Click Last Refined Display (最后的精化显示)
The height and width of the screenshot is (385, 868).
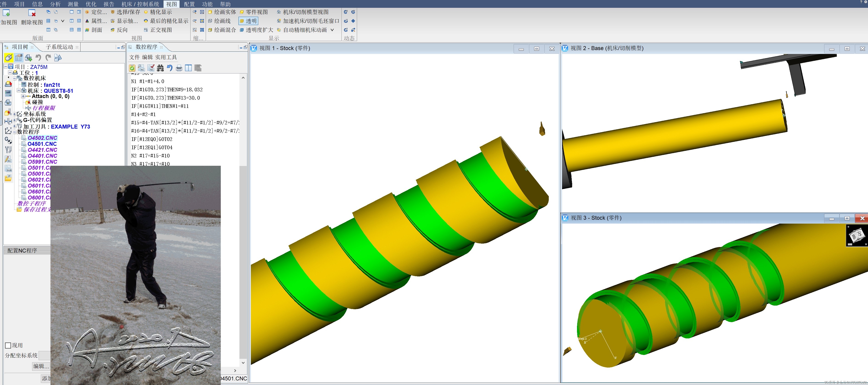pos(166,21)
